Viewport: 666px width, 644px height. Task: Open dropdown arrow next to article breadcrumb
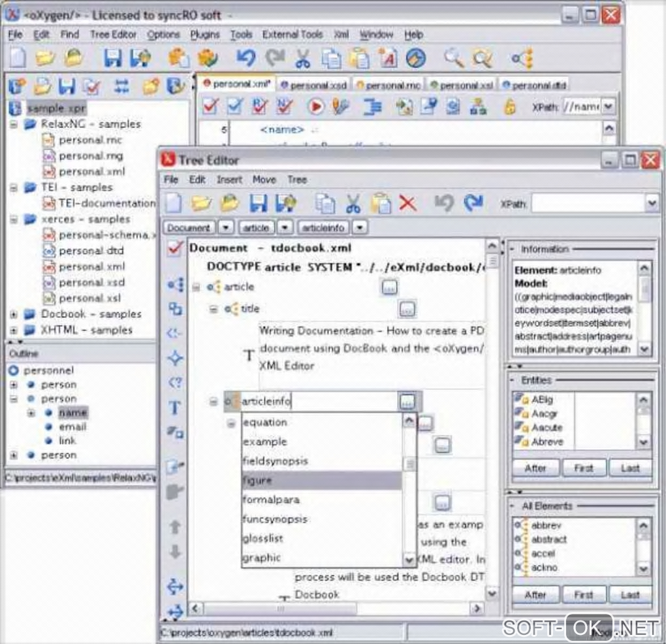tap(285, 228)
